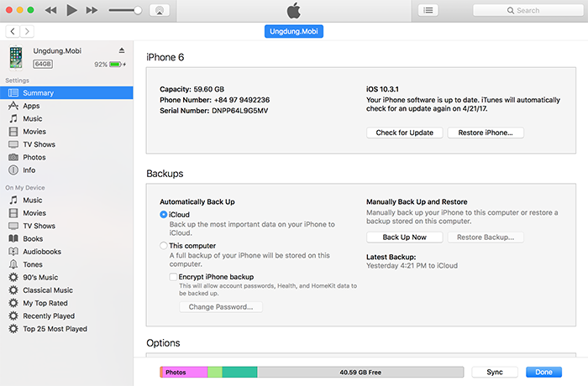Enable Encrypt iPhone backup checkbox

click(x=173, y=277)
